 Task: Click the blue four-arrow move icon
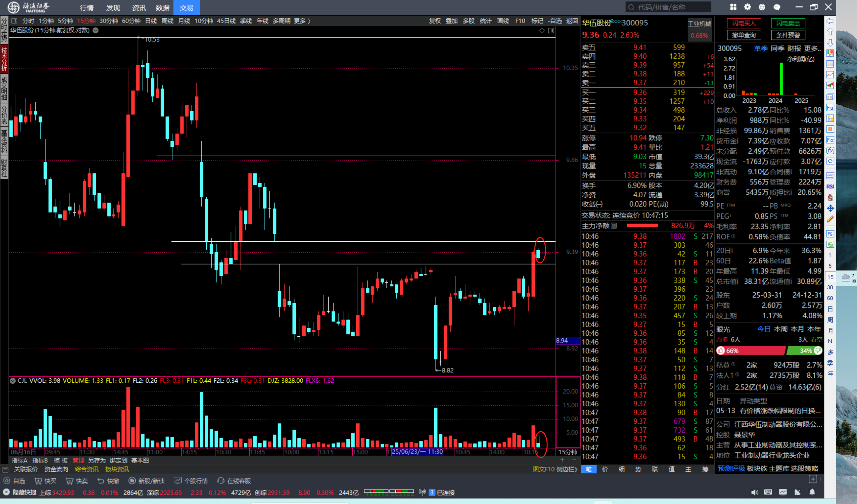click(x=830, y=208)
